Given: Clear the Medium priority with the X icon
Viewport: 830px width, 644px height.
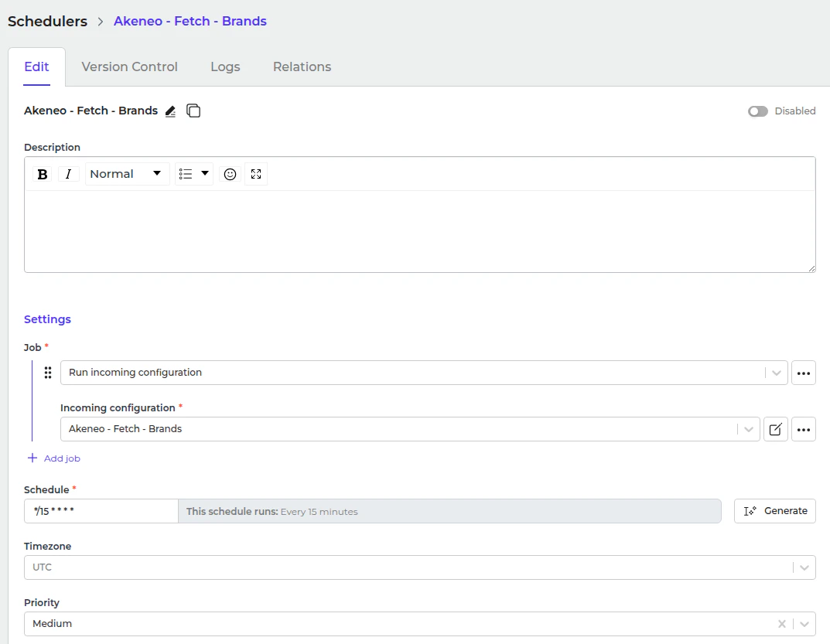Looking at the screenshot, I should coord(782,624).
